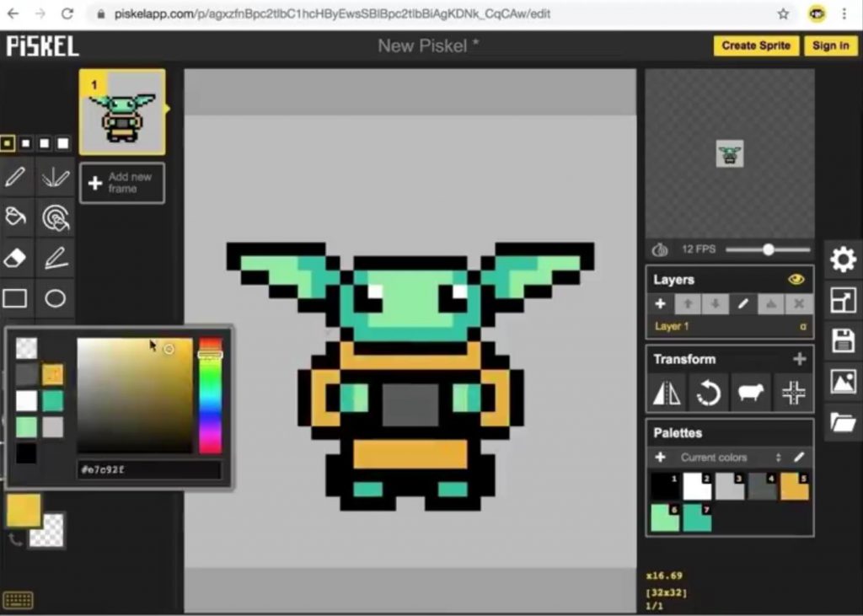This screenshot has width=863, height=616.
Task: Merge layer with the layer below
Action: [771, 304]
